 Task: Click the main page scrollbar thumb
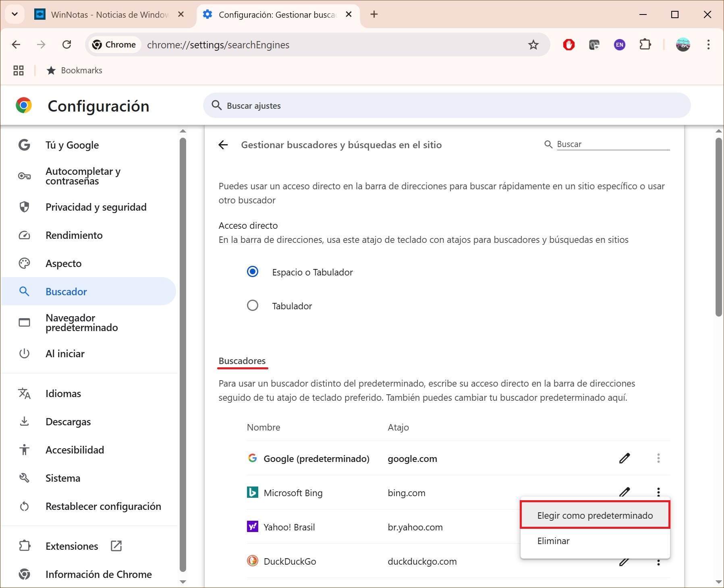[x=719, y=228]
